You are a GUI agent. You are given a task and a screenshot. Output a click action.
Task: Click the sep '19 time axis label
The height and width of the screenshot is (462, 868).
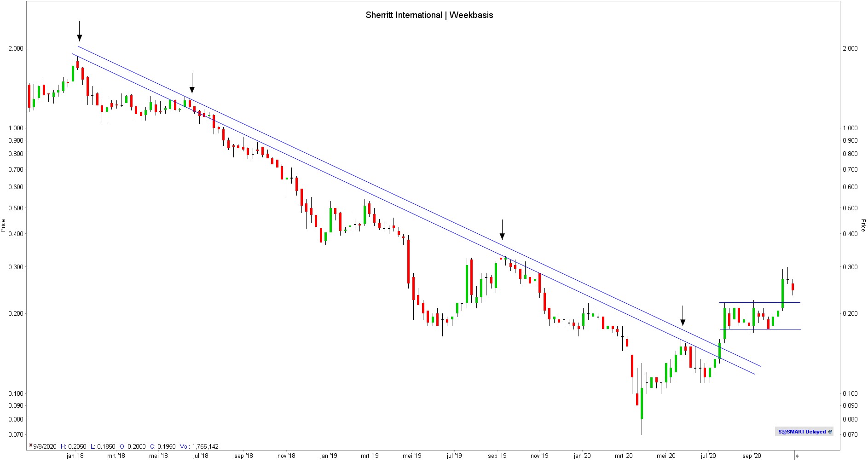(497, 456)
